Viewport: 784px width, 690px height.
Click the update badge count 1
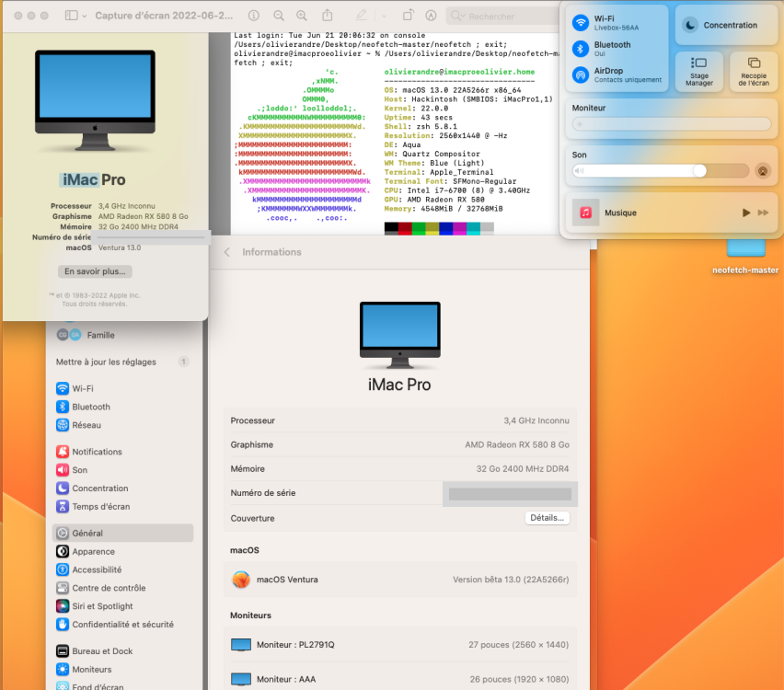[183, 362]
